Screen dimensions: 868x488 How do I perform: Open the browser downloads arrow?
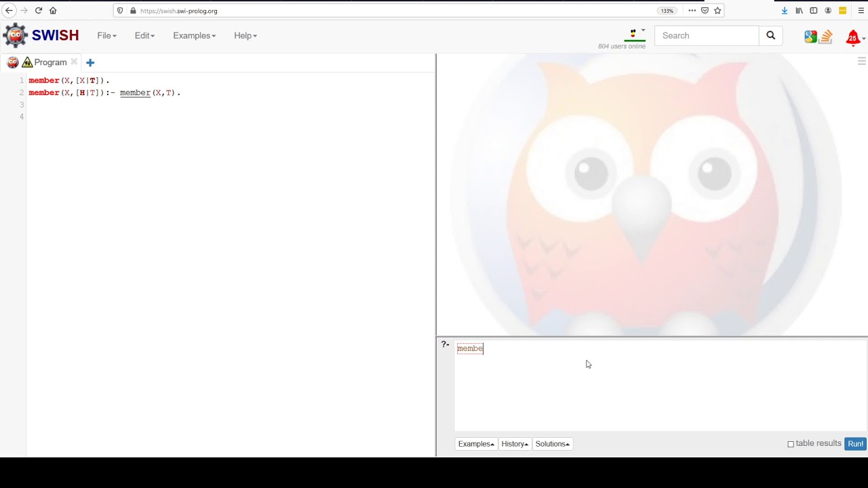click(785, 11)
